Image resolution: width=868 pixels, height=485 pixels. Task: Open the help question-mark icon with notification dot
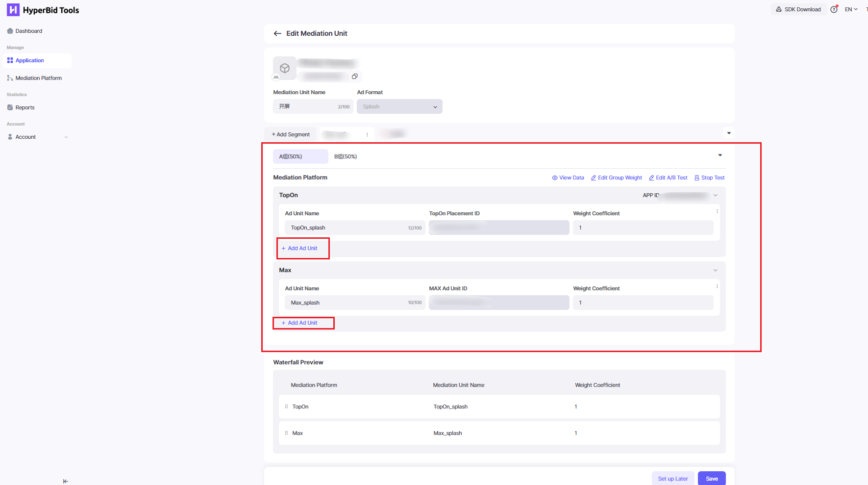coord(834,9)
